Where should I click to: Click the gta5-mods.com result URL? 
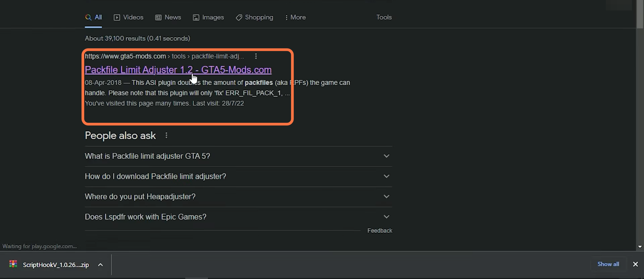tap(164, 56)
